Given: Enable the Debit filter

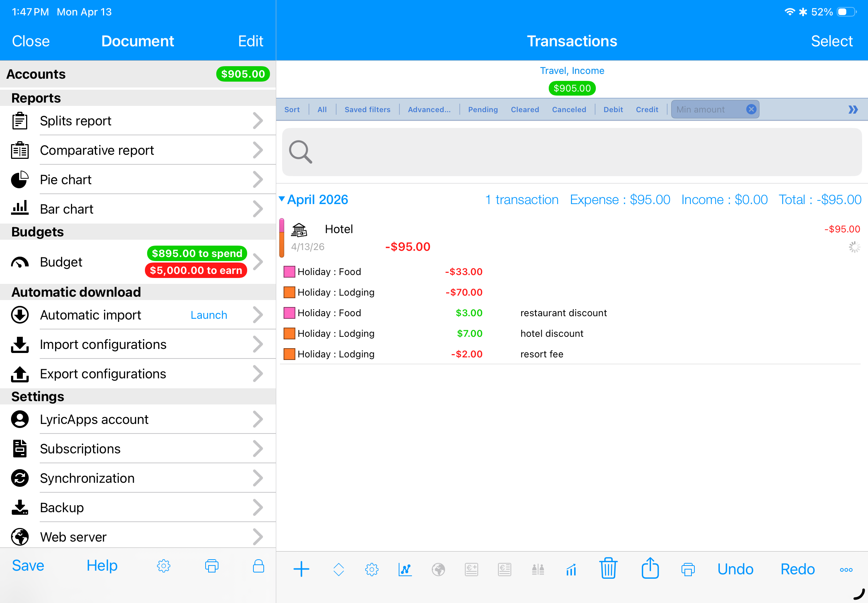Looking at the screenshot, I should [613, 110].
